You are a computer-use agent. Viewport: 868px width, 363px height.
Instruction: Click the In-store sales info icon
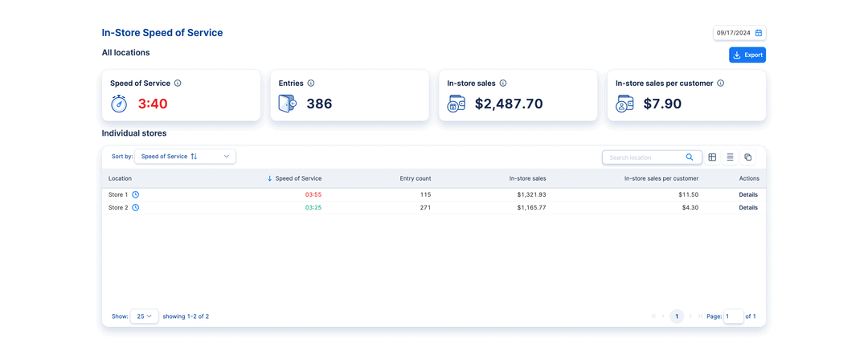coord(503,83)
